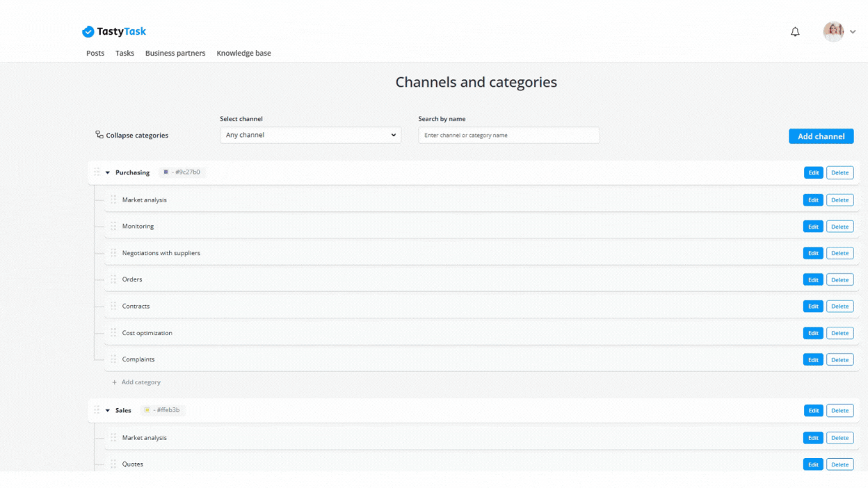This screenshot has width=868, height=488.
Task: Click drag handle for Orders category
Action: click(x=113, y=279)
